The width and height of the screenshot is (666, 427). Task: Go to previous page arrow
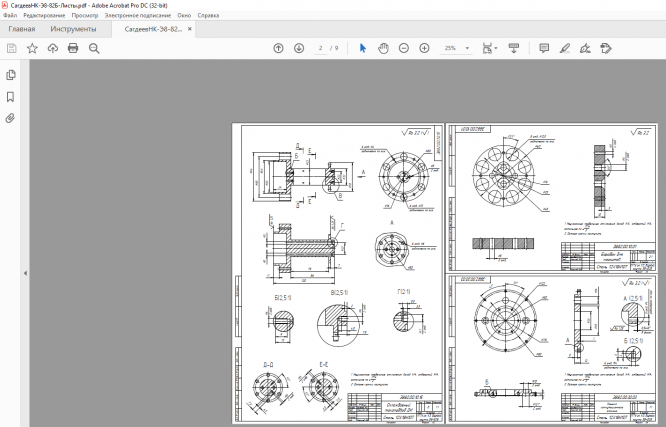pos(278,48)
